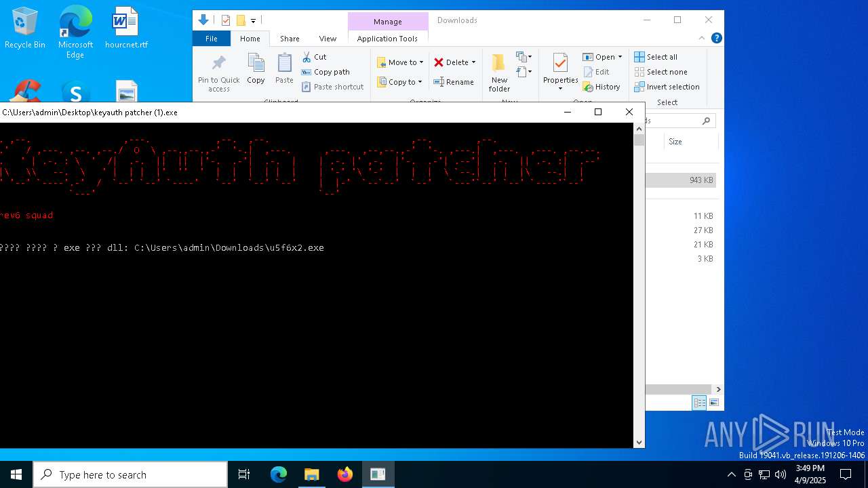Open Task View on the taskbar
Screen dimensions: 868x488
pyautogui.click(x=244, y=474)
